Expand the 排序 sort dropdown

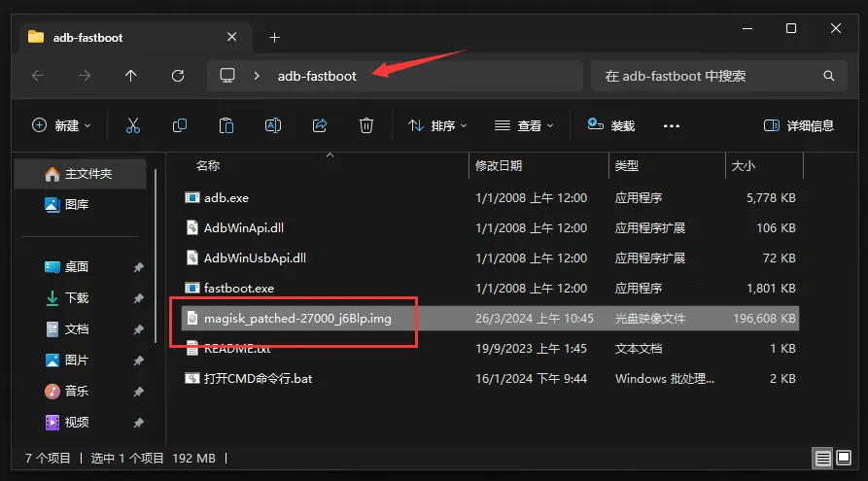tap(437, 125)
